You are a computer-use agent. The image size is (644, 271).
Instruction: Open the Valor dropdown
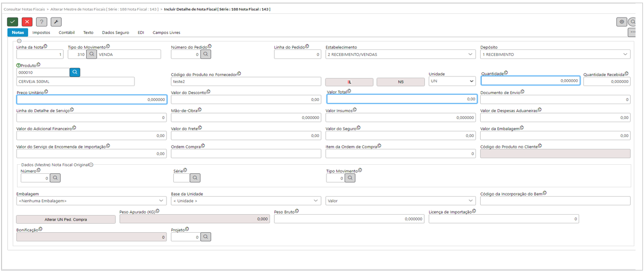tap(400, 201)
